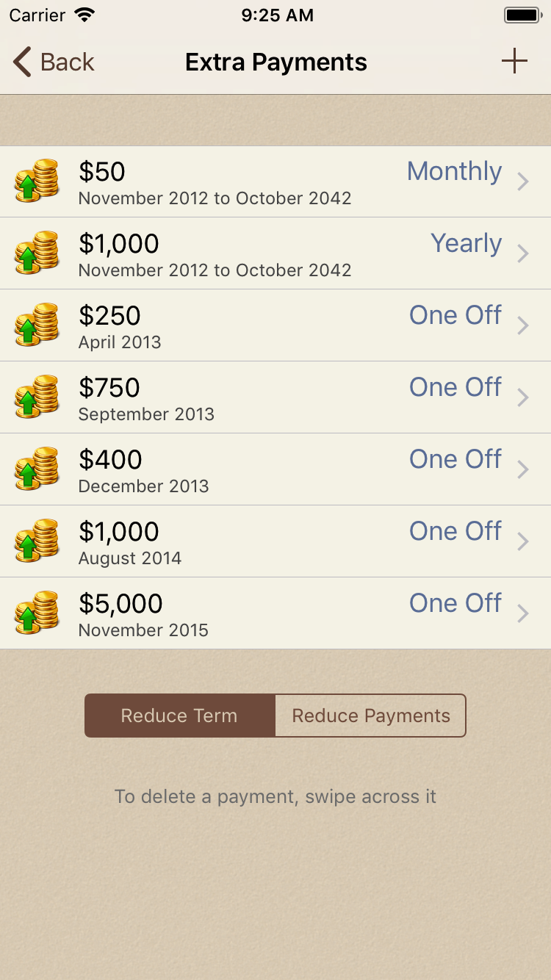Select the Reduce Term option
Viewport: 551px width, 980px height.
(180, 716)
